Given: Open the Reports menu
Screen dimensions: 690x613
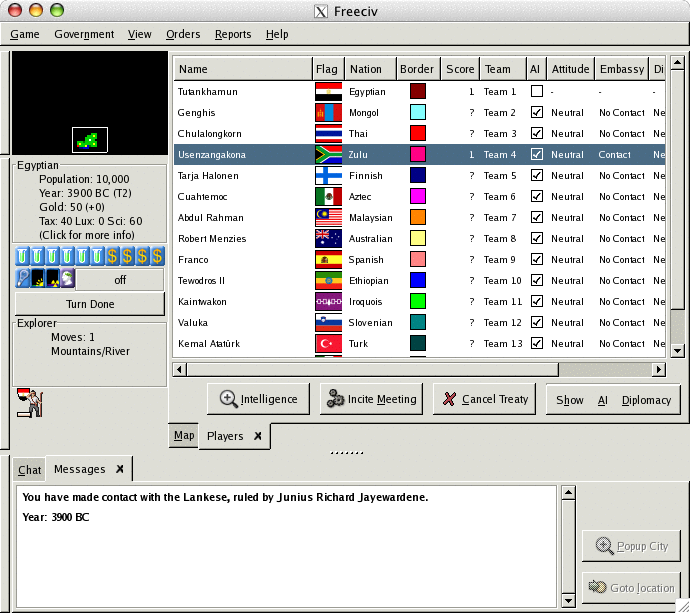Looking at the screenshot, I should (233, 34).
